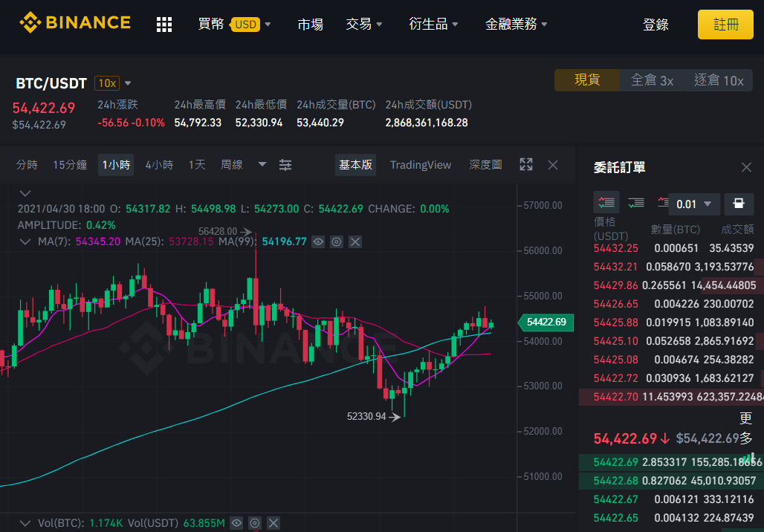Collapse the Vol indicator row chevron
The image size is (764, 532).
(x=25, y=524)
